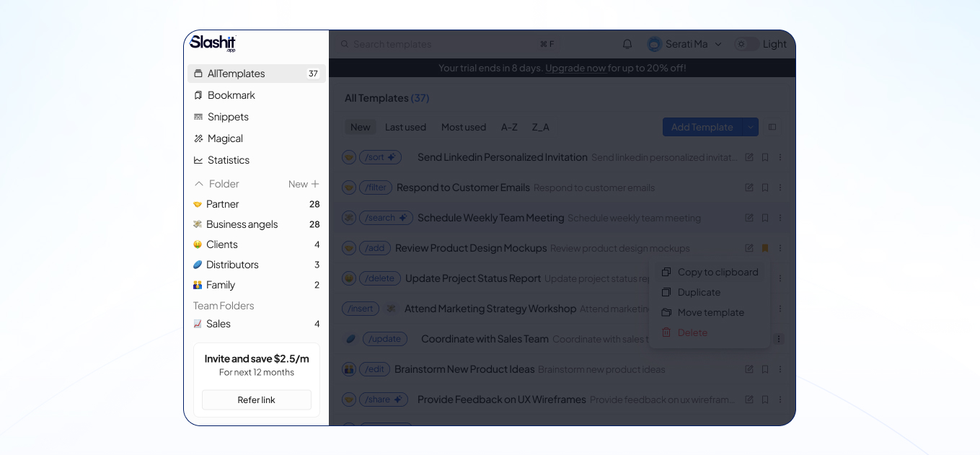Choose Duplicate from the context menu

pyautogui.click(x=710, y=292)
